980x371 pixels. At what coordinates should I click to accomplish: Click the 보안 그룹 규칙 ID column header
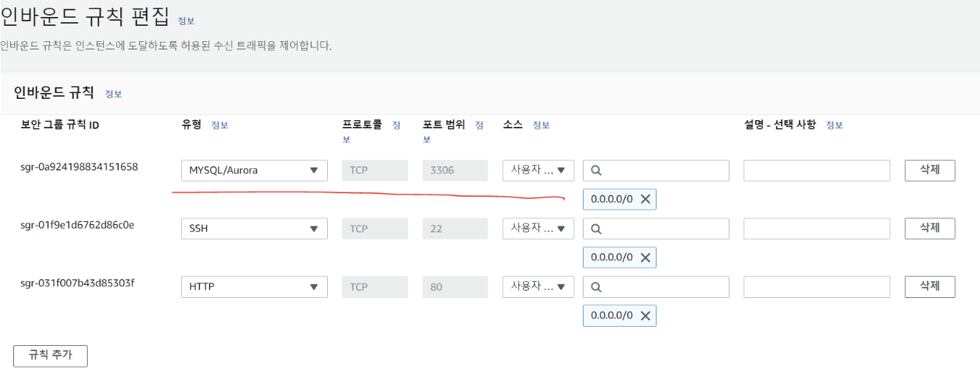click(60, 125)
